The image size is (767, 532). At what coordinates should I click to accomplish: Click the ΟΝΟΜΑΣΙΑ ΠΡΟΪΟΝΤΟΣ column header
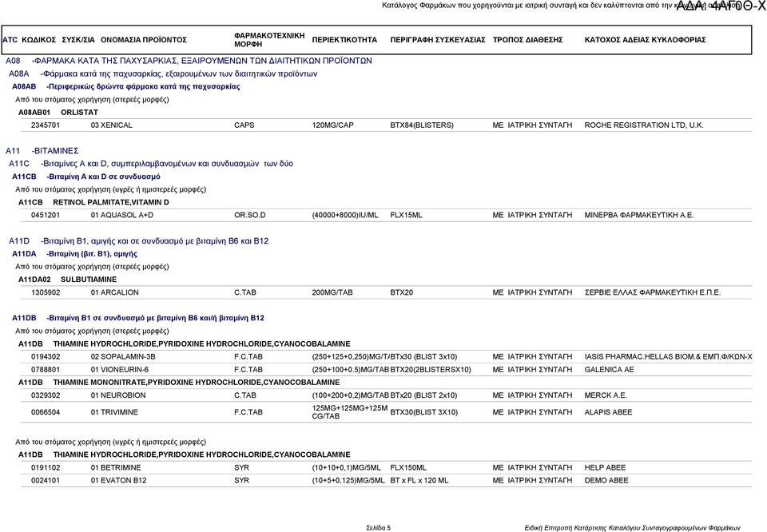[144, 40]
